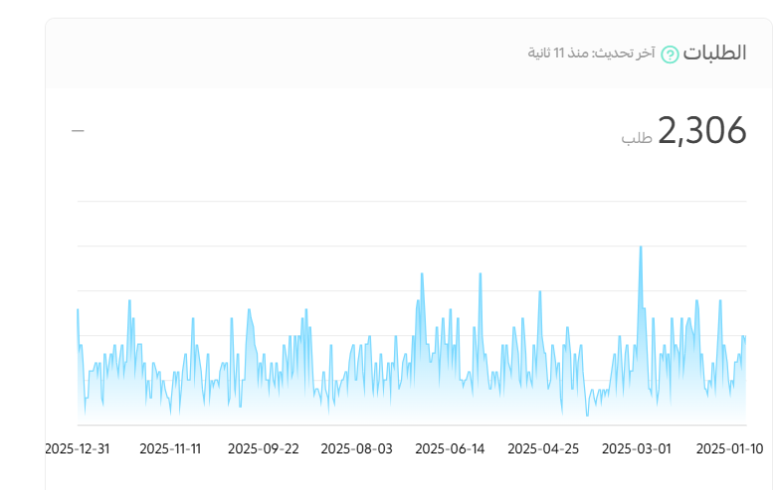The image size is (775, 490).
Task: Click the tallest spike in orders chart
Action: pyautogui.click(x=640, y=248)
